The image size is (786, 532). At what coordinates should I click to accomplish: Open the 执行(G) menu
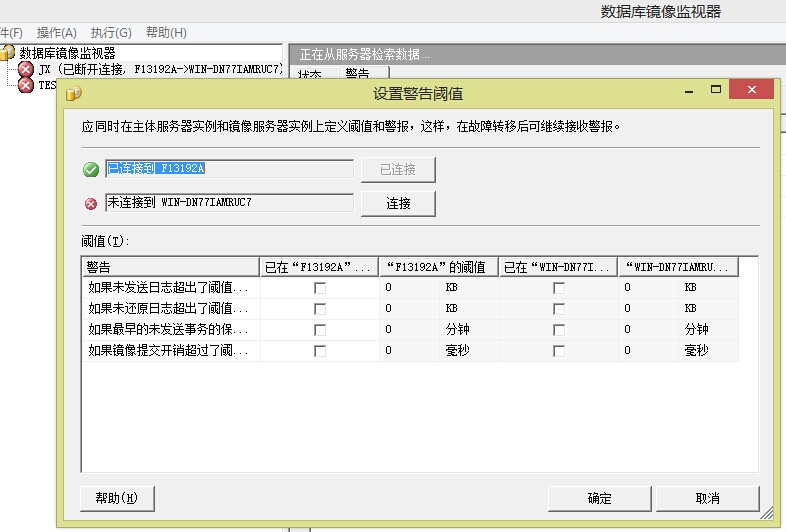point(110,33)
